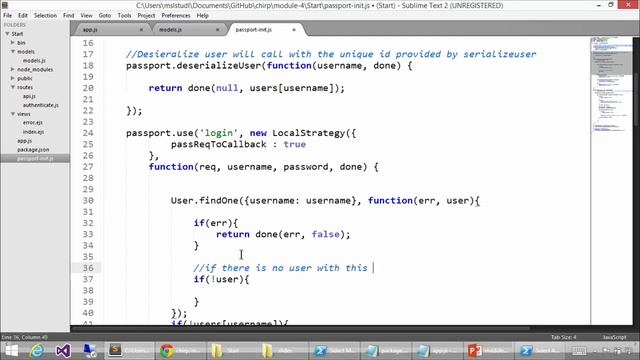Image resolution: width=640 pixels, height=360 pixels.
Task: Open package.json in the sidebar
Action: [x=33, y=150]
